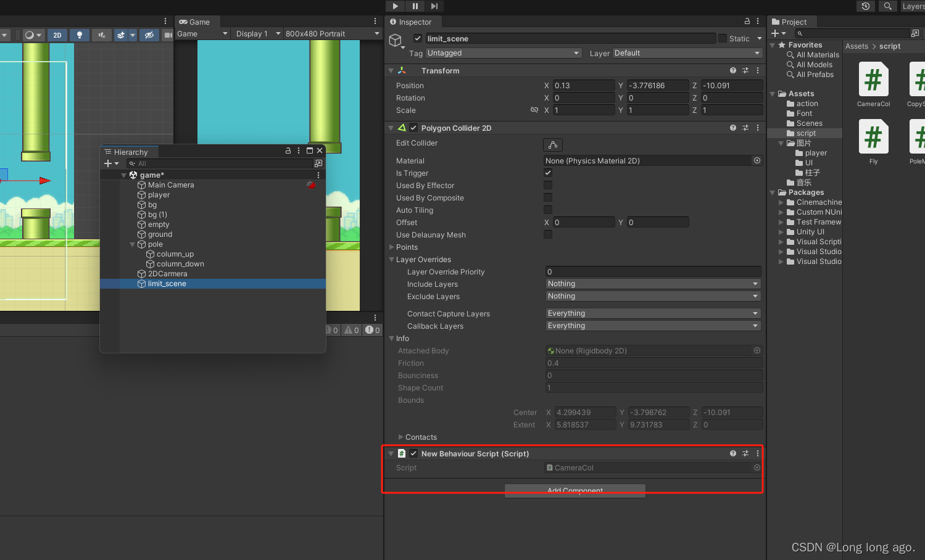Image resolution: width=925 pixels, height=560 pixels.
Task: Collapse the Layer Overrides section
Action: (391, 259)
